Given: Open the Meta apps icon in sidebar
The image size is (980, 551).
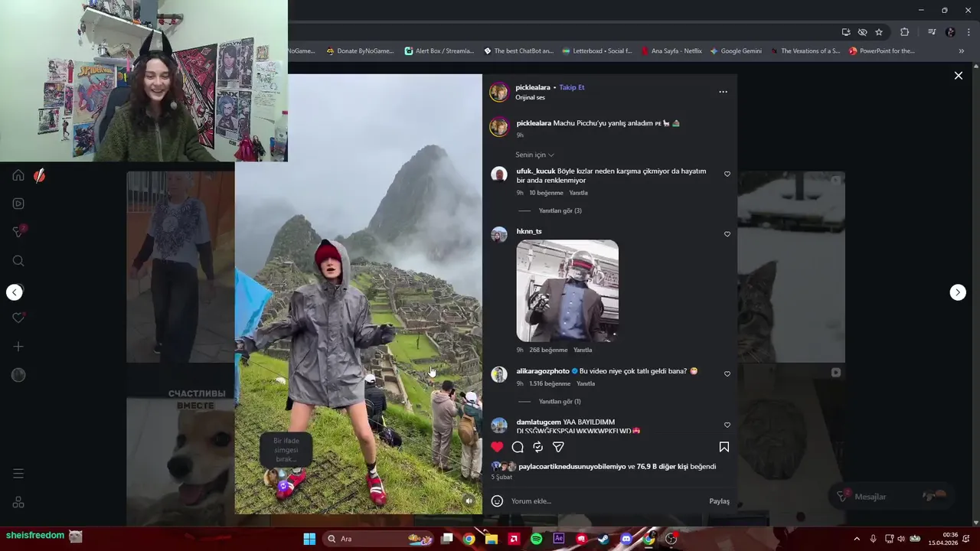Looking at the screenshot, I should tap(18, 503).
